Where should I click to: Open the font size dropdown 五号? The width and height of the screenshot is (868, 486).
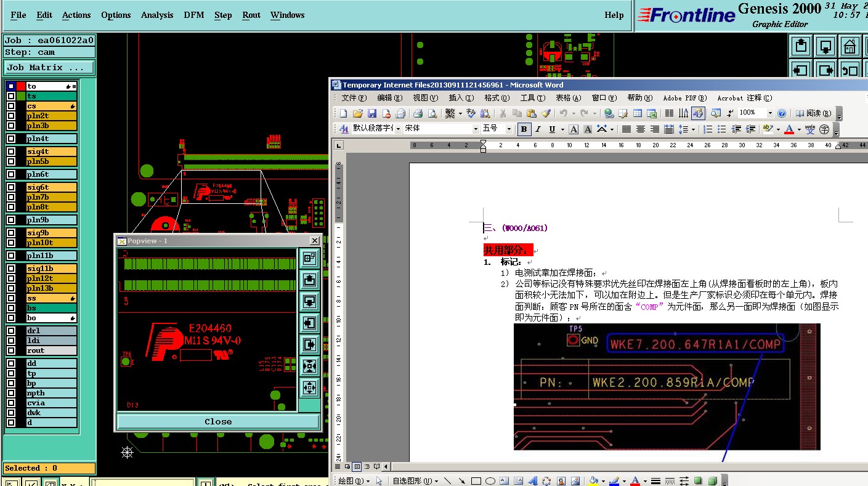click(x=509, y=129)
